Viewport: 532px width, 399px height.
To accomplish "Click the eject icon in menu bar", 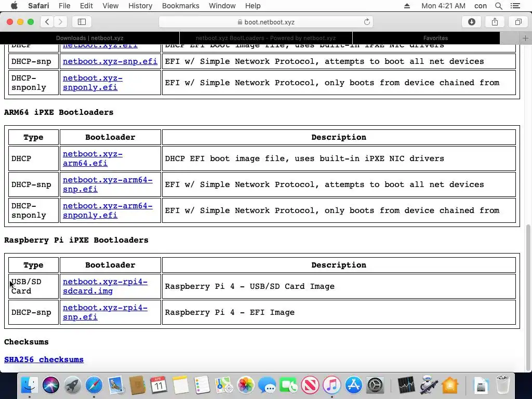I will point(407,6).
